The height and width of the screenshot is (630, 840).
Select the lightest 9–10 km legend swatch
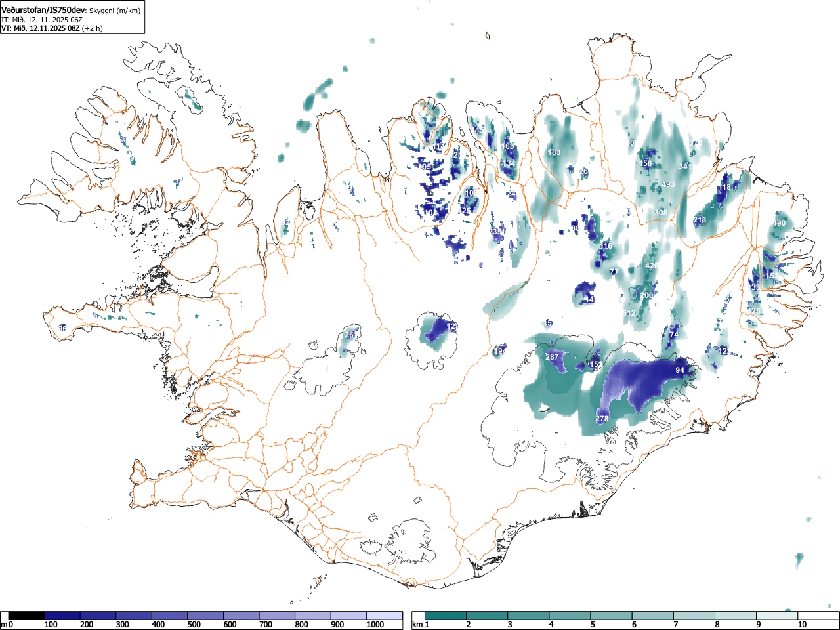778,616
